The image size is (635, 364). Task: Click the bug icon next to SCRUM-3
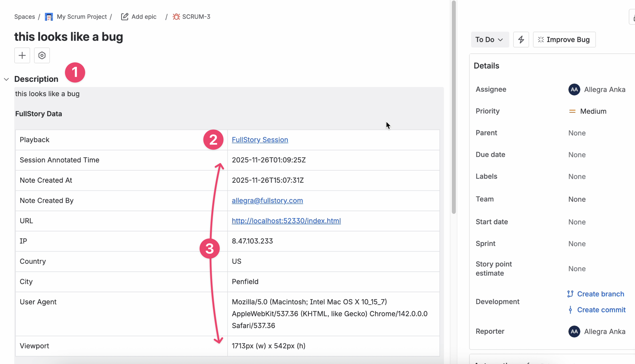pyautogui.click(x=176, y=17)
